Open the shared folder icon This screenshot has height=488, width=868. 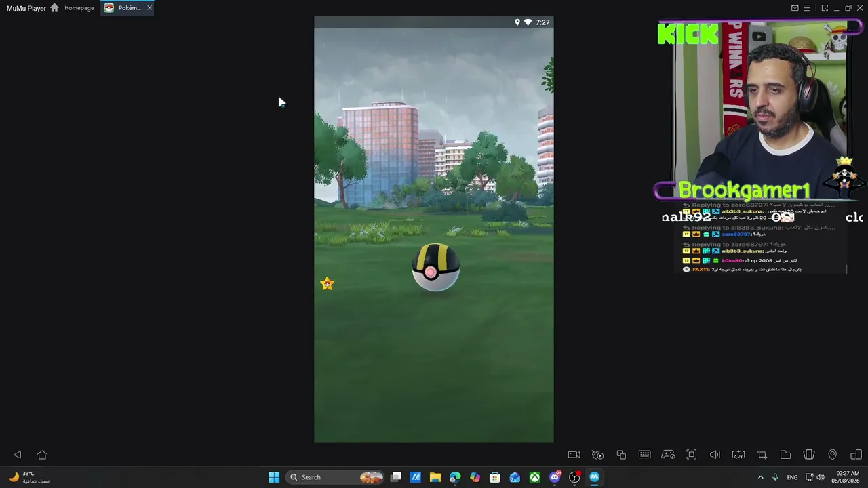pyautogui.click(x=785, y=455)
